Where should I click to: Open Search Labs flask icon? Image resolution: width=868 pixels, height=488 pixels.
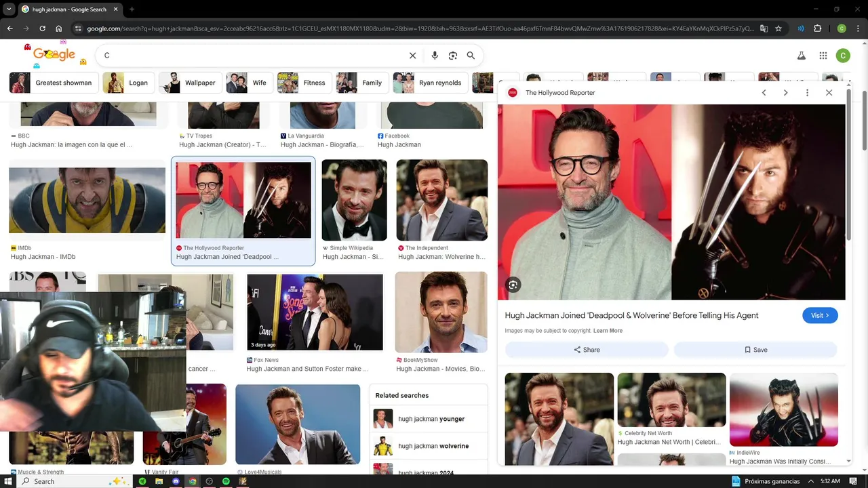[x=801, y=56]
